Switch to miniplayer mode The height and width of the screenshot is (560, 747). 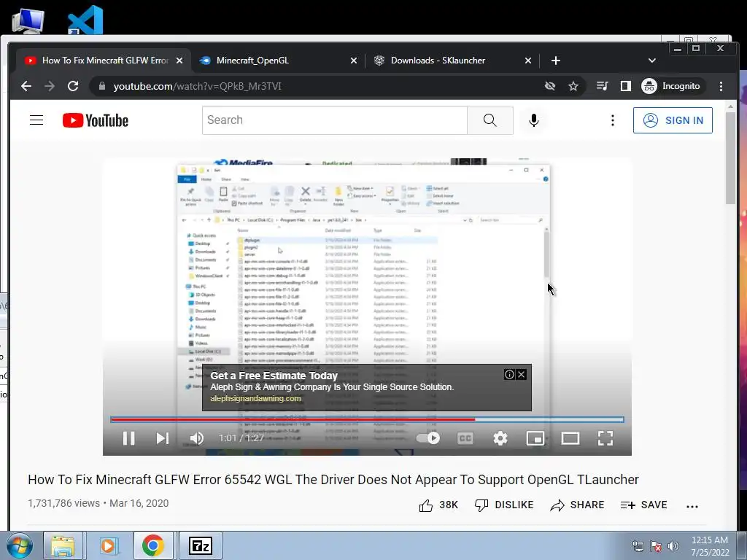click(535, 438)
